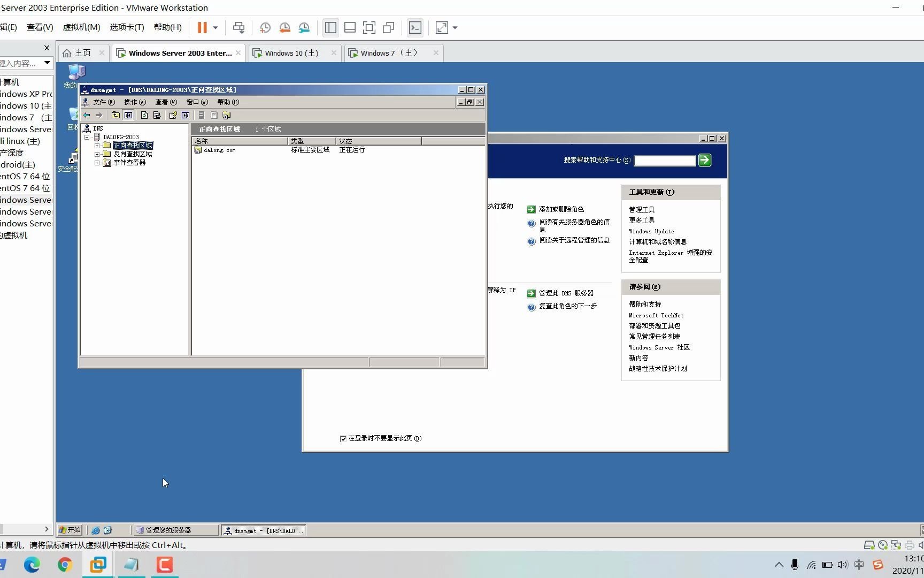Screen dimensions: 924x578
Task: Click the Help question mark toolbar icon
Action: [173, 115]
